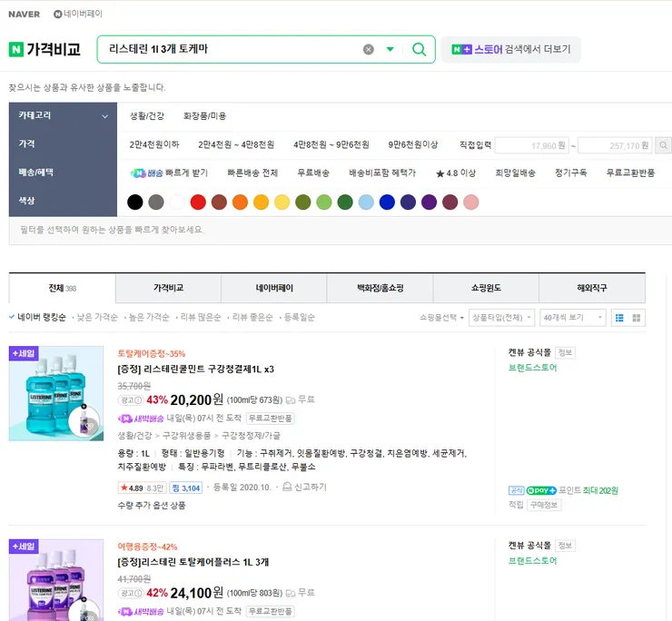
Task: Toggle 희망일배송 filter
Action: 515,173
